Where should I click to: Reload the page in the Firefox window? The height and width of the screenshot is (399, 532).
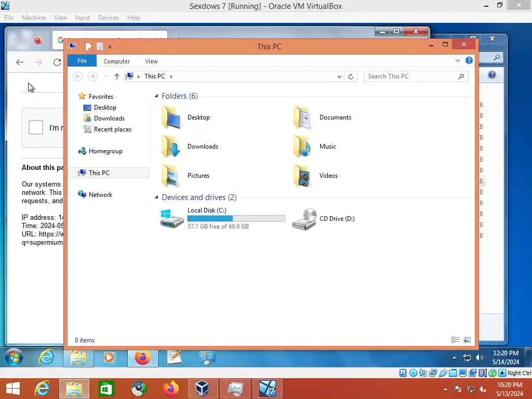click(57, 62)
